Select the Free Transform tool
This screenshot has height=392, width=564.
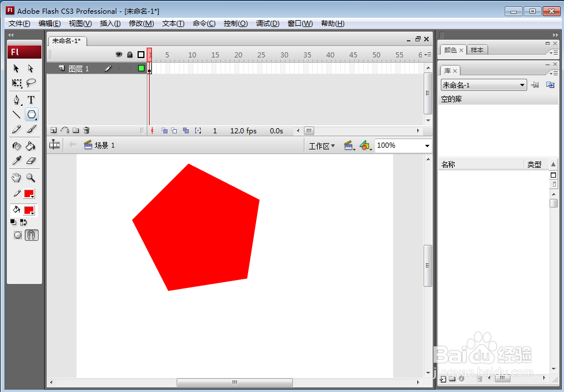coord(17,83)
